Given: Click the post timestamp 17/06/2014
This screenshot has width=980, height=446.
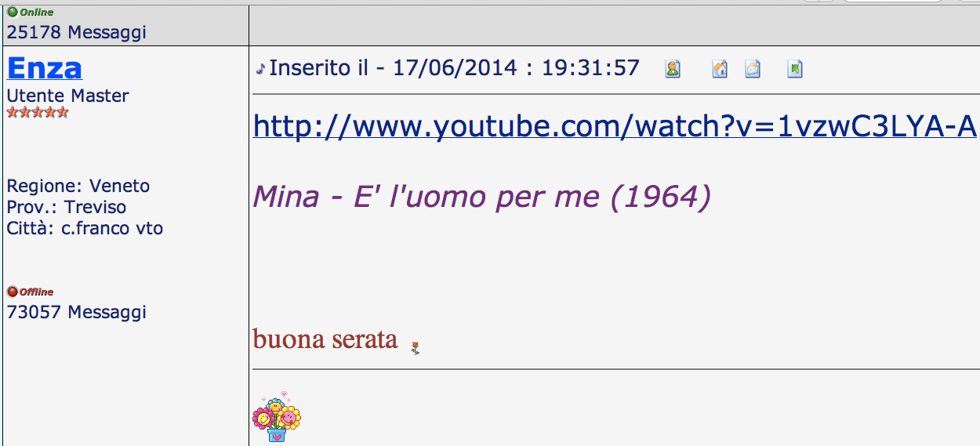Looking at the screenshot, I should 455,68.
